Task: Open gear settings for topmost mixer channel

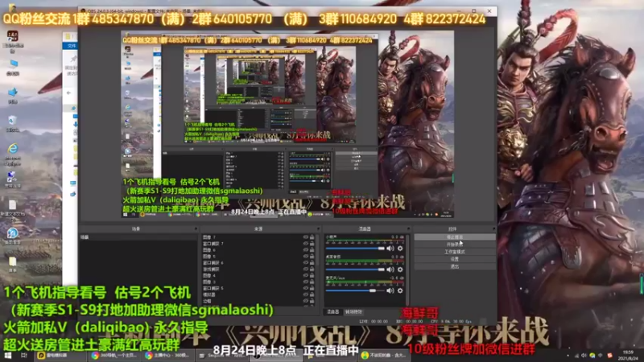Action: click(400, 249)
